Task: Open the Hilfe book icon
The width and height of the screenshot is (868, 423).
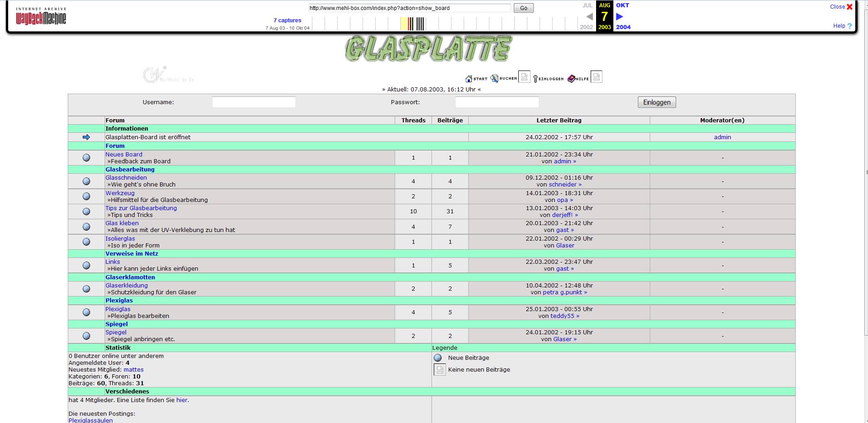Action: (x=572, y=78)
